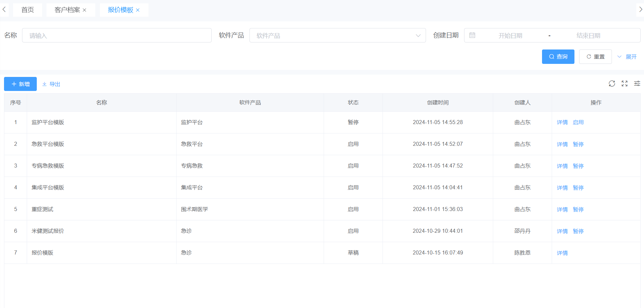
Task: Click the 结束日期 end date field
Action: pyautogui.click(x=588, y=35)
